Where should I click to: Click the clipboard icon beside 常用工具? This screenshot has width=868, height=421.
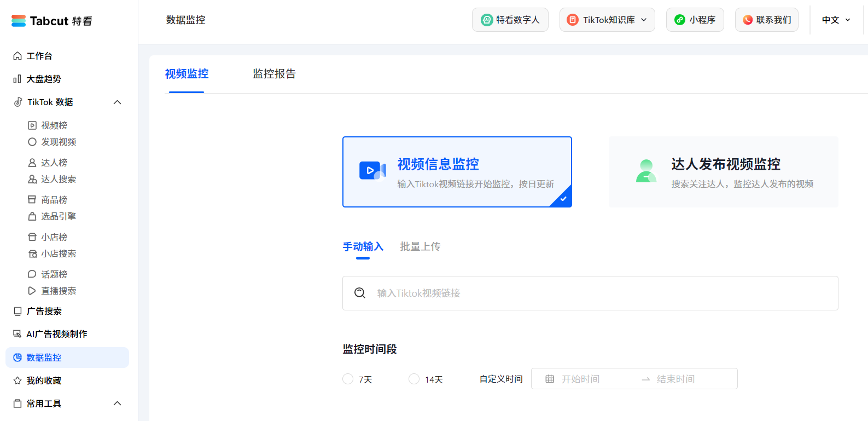click(18, 403)
